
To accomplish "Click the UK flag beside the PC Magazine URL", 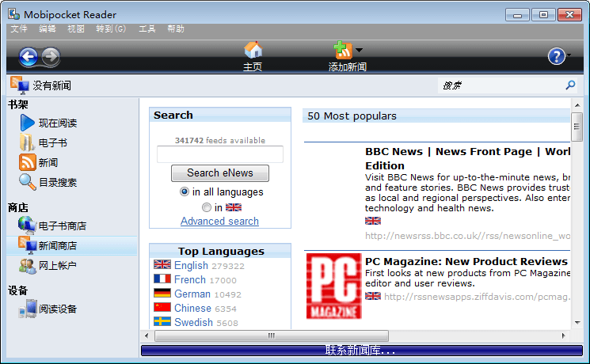I will [373, 296].
